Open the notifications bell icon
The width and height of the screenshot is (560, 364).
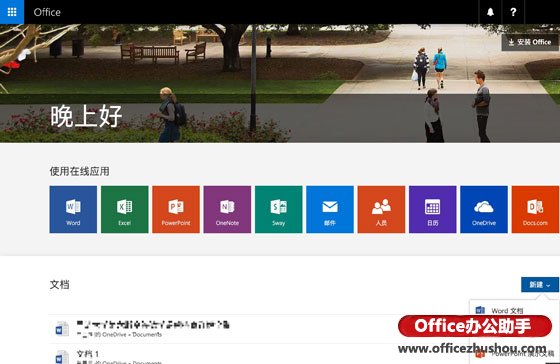490,12
